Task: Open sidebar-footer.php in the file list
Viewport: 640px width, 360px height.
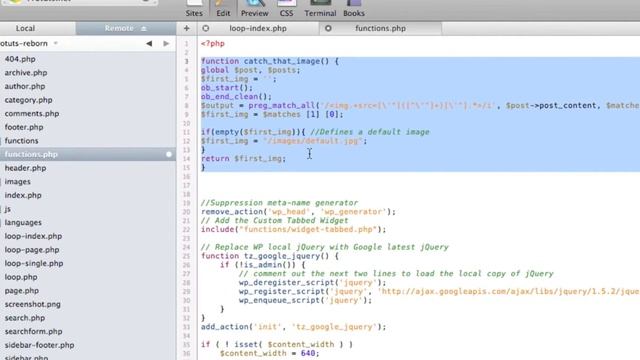Action: tap(40, 345)
